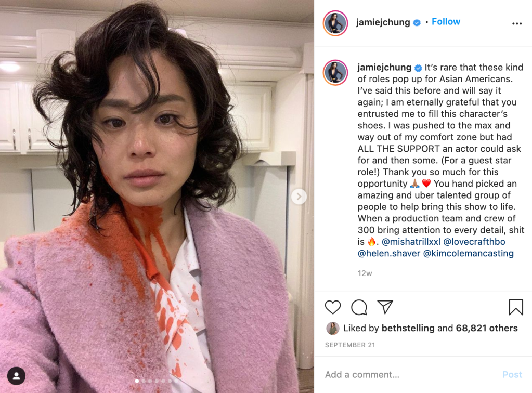This screenshot has height=393, width=532.
Task: Open bethstelling profile from likes line
Action: tap(408, 328)
